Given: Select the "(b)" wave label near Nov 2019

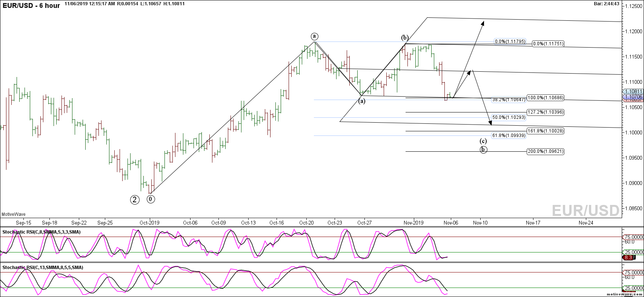Looking at the screenshot, I should (x=405, y=37).
